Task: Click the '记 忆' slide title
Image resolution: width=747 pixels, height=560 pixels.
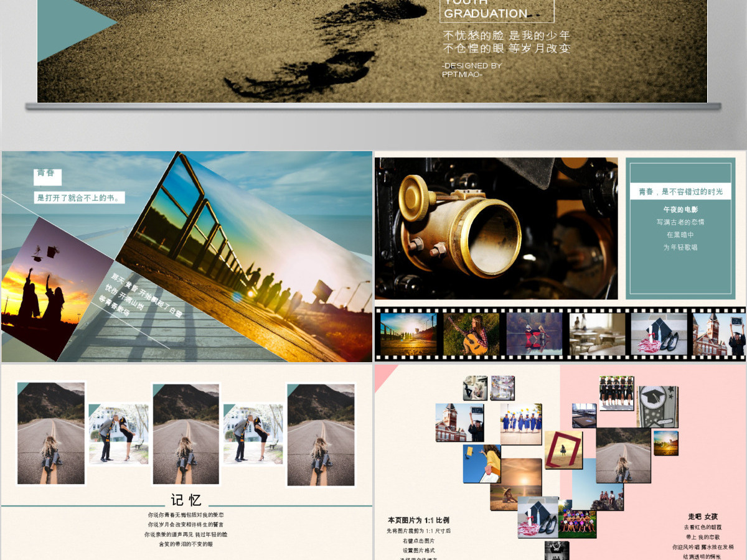Action: tap(186, 500)
